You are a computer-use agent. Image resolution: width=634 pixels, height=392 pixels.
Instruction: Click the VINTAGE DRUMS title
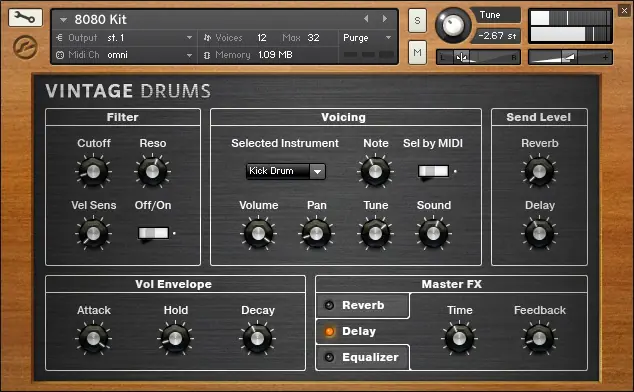[128, 91]
